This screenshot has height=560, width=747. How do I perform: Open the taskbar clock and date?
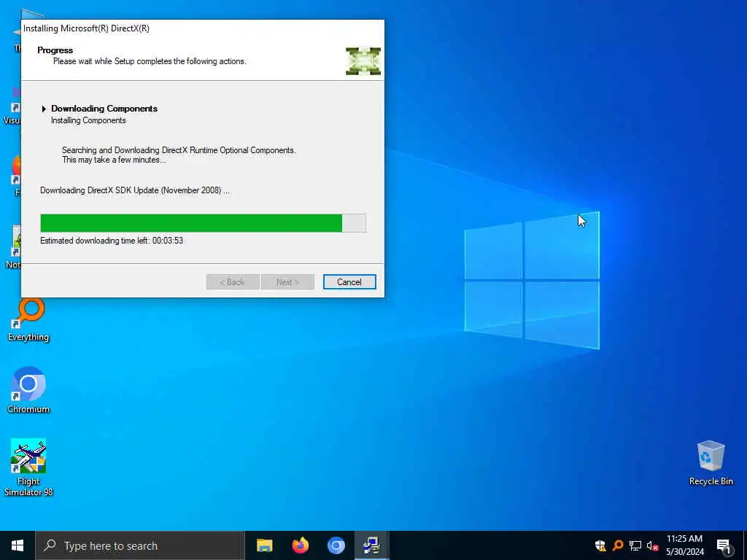click(684, 545)
